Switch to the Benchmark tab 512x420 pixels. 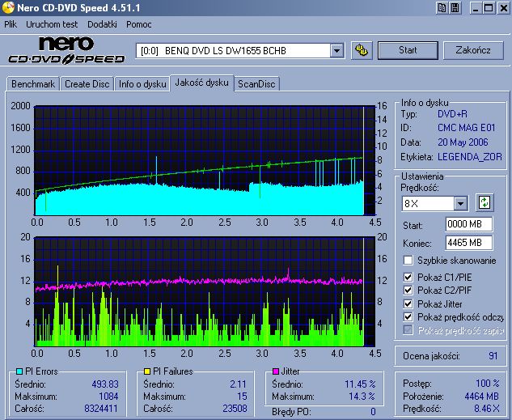33,84
